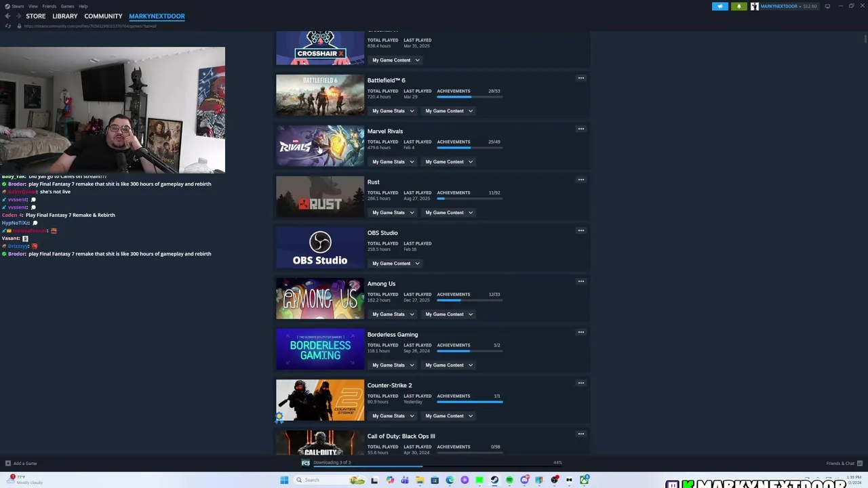Screen dimensions: 868x488
Task: Expand My Game Content for Battlefield 6
Action: [x=449, y=111]
